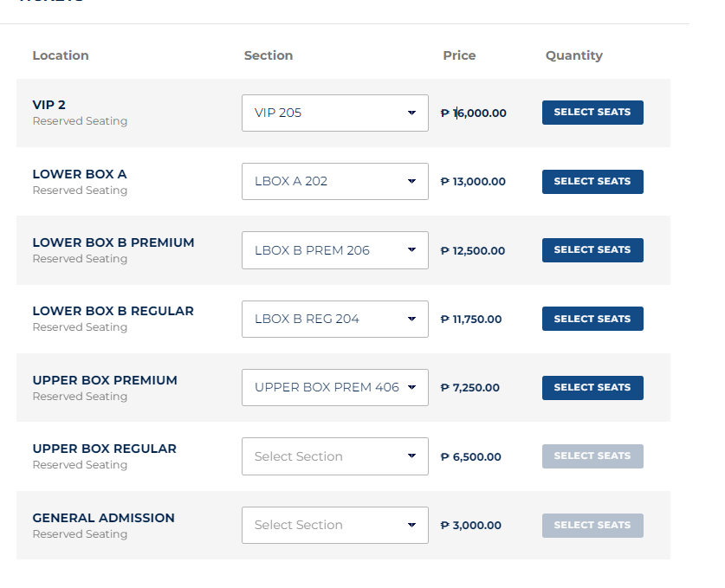Screen dimensions: 725x588
Task: Open Upper Box Regular Select Section dropdown
Action: (334, 456)
